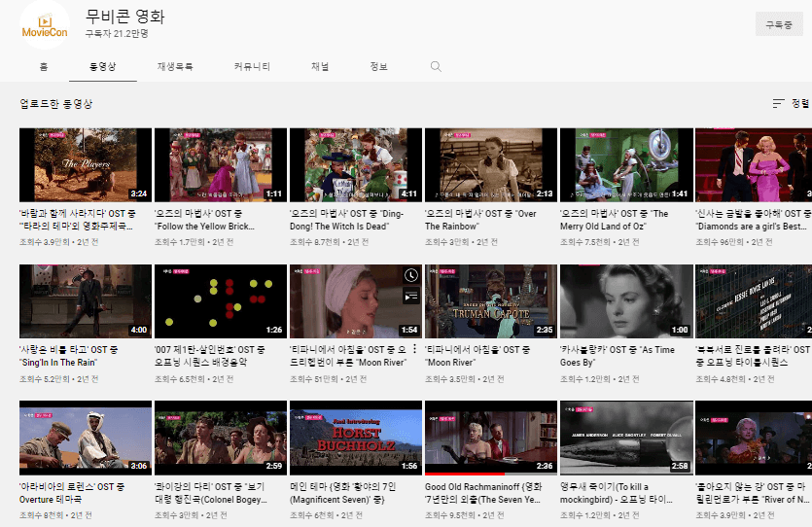The width and height of the screenshot is (812, 527).
Task: Open the 정보 tab
Action: point(378,66)
